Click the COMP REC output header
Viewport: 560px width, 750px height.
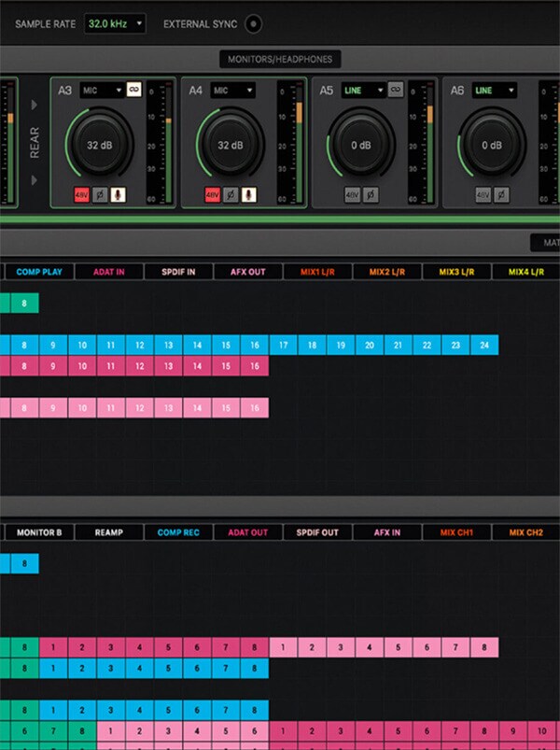177,532
